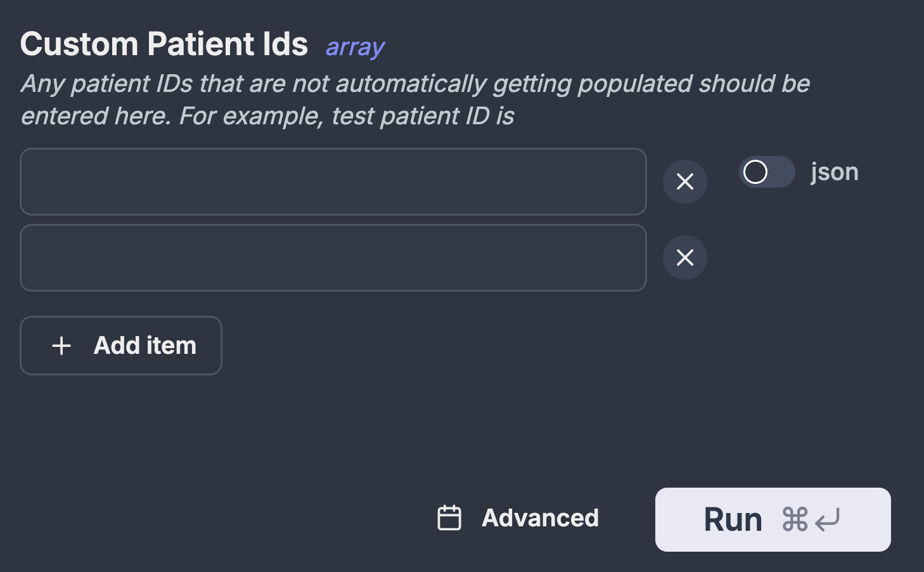
Task: Click the white knob of the json switch
Action: (755, 172)
